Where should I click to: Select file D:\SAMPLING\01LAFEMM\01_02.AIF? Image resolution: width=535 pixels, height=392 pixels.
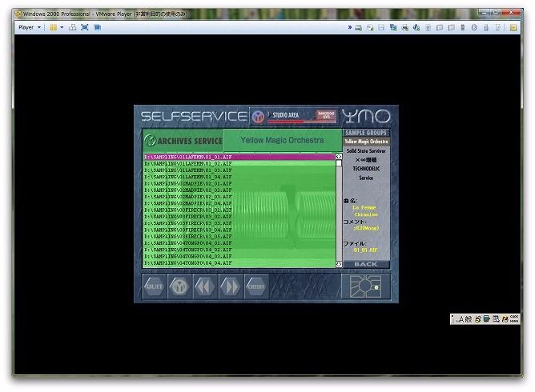tap(239, 164)
